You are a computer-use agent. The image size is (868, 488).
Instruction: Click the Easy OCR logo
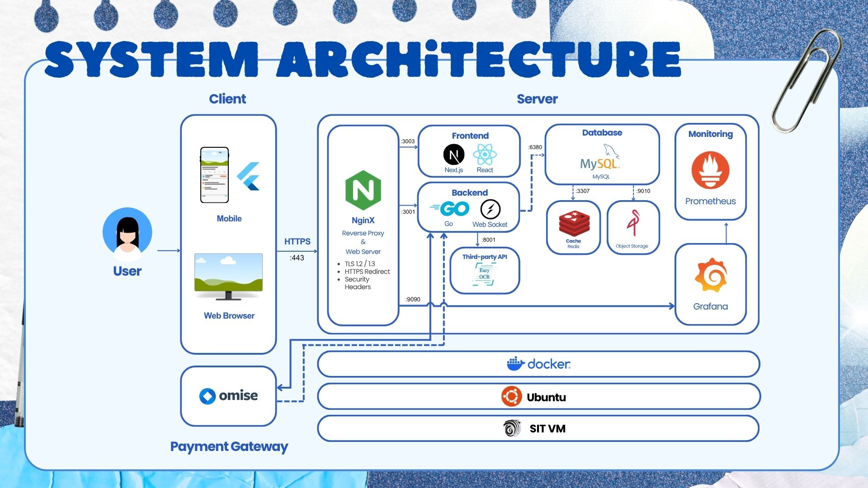coord(484,274)
